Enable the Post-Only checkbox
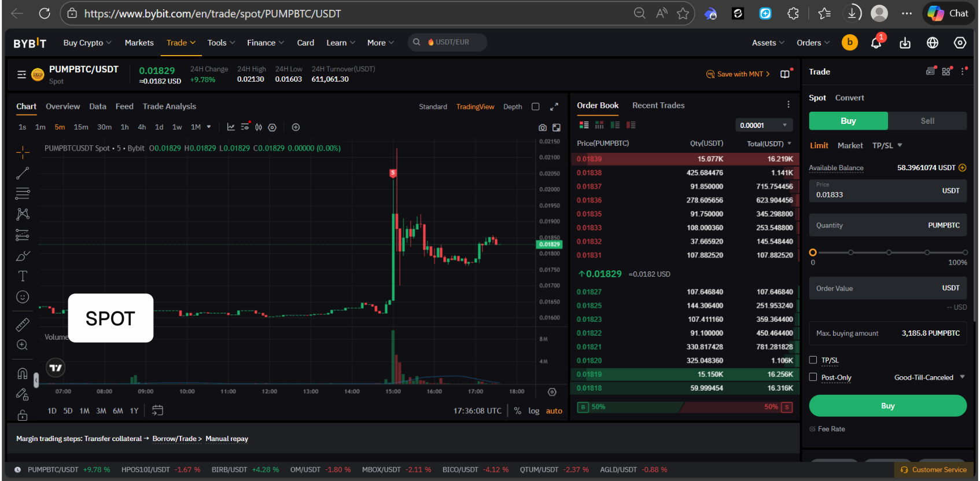This screenshot has height=481, width=980. tap(813, 377)
